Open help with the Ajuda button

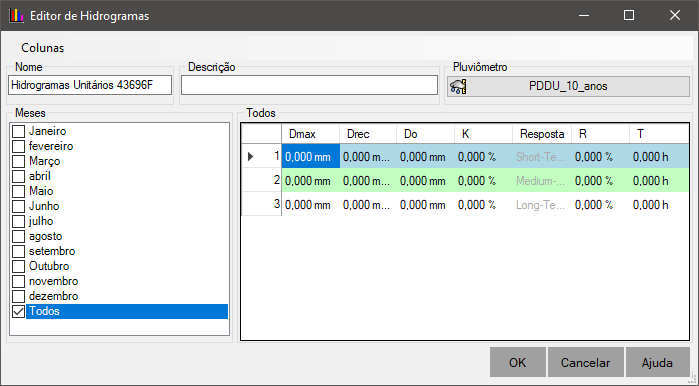pos(657,362)
